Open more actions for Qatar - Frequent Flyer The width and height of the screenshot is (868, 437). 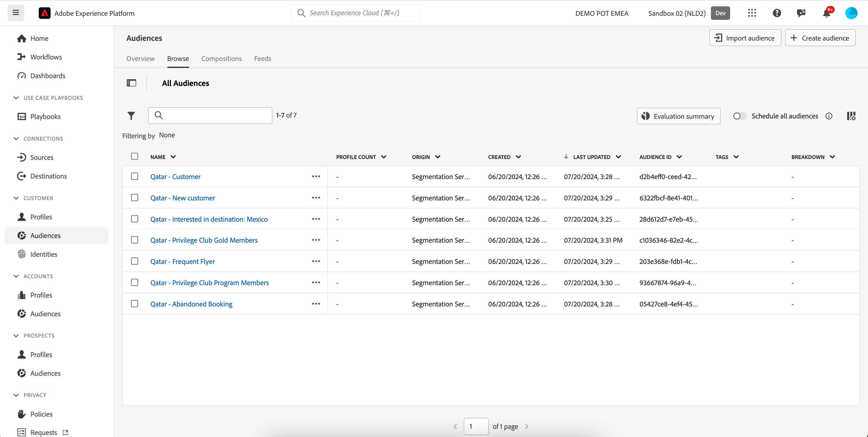coord(316,261)
